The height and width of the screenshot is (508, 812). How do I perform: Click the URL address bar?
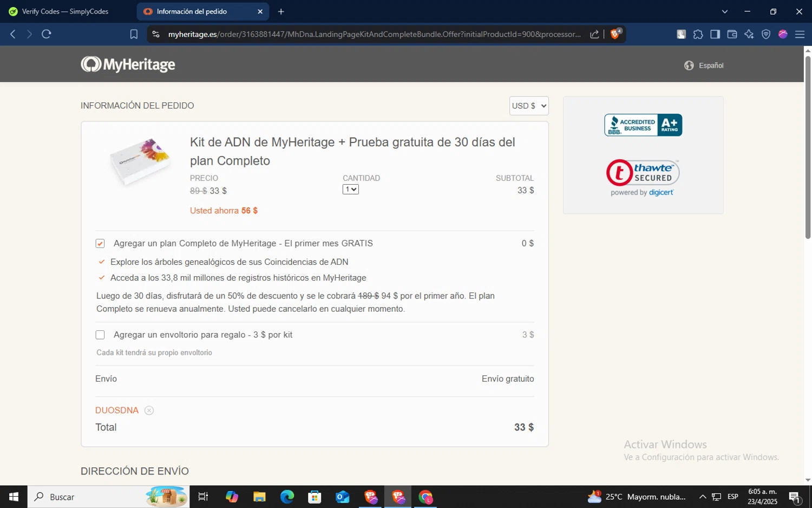tap(374, 34)
